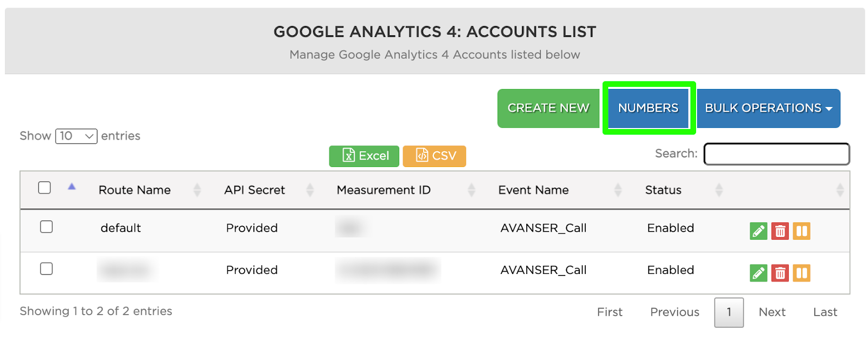Click pause icon in the second row
868x339 pixels.
pos(801,273)
